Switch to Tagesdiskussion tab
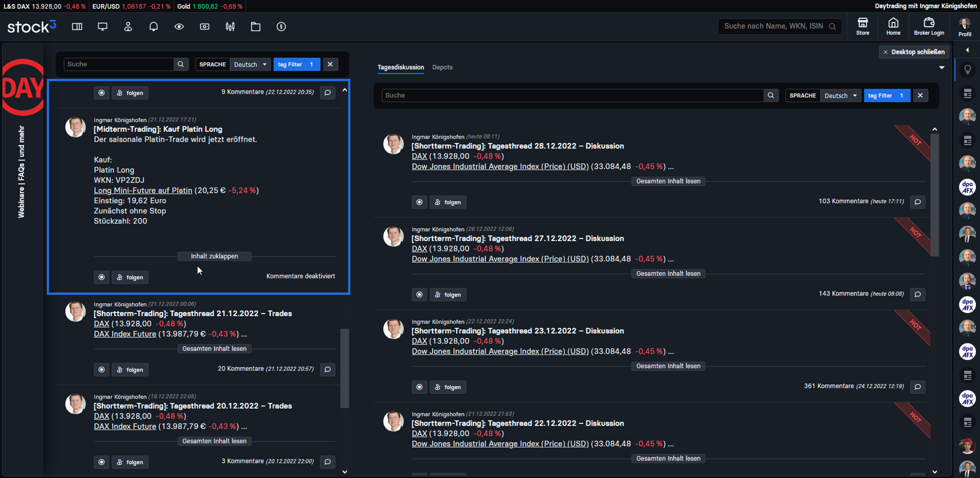Viewport: 980px width, 478px height. [401, 67]
